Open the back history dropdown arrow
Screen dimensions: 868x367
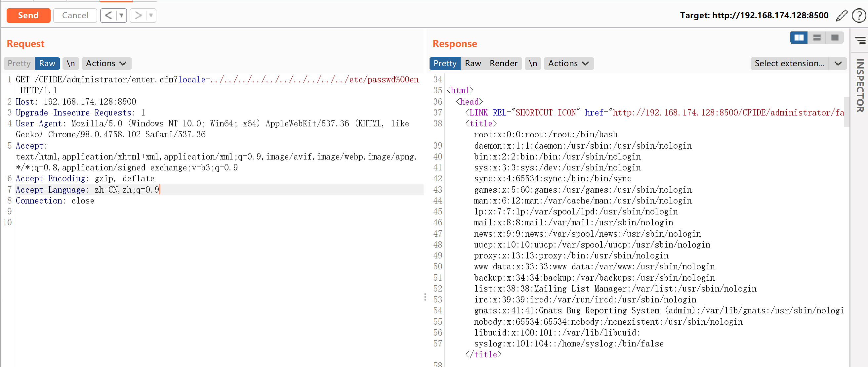(x=121, y=16)
